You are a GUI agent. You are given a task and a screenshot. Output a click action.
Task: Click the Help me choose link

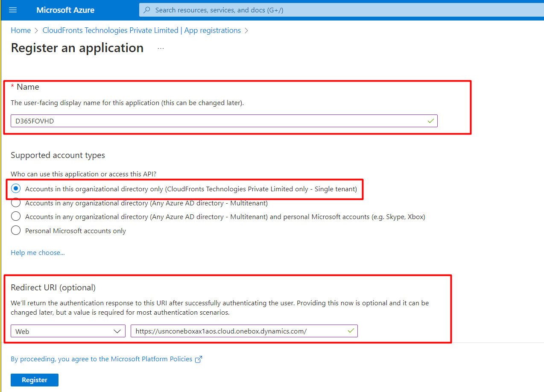click(x=38, y=253)
